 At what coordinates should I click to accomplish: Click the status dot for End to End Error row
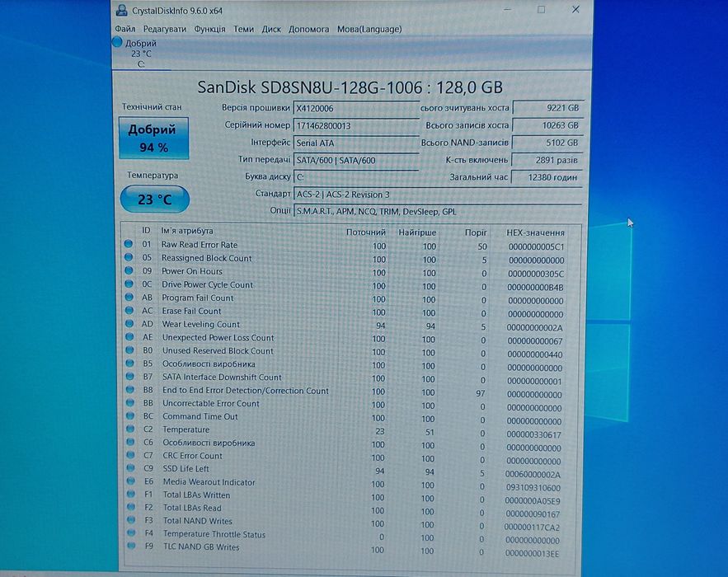pos(129,389)
